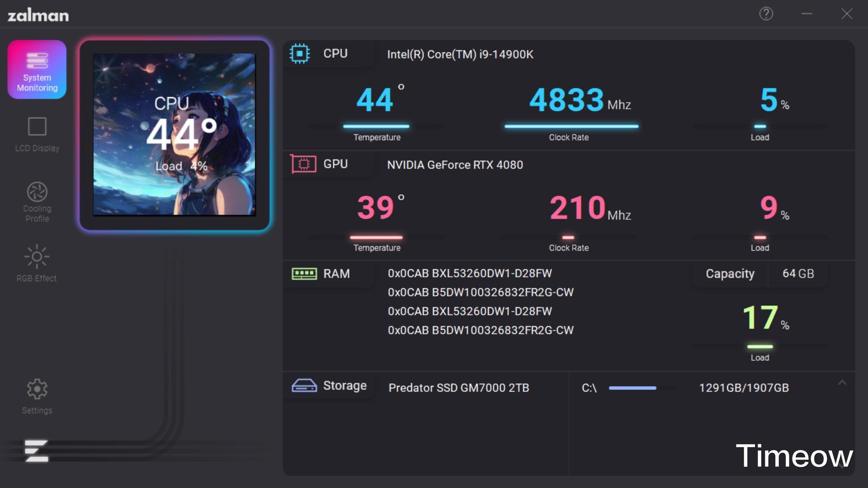868x488 pixels.
Task: Click the GPU Clock Rate bar
Action: (x=568, y=237)
